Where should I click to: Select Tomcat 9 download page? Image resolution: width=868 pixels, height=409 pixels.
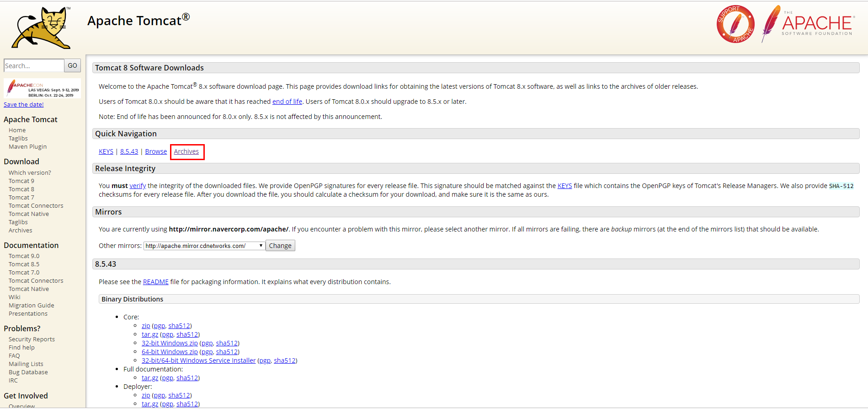point(21,181)
